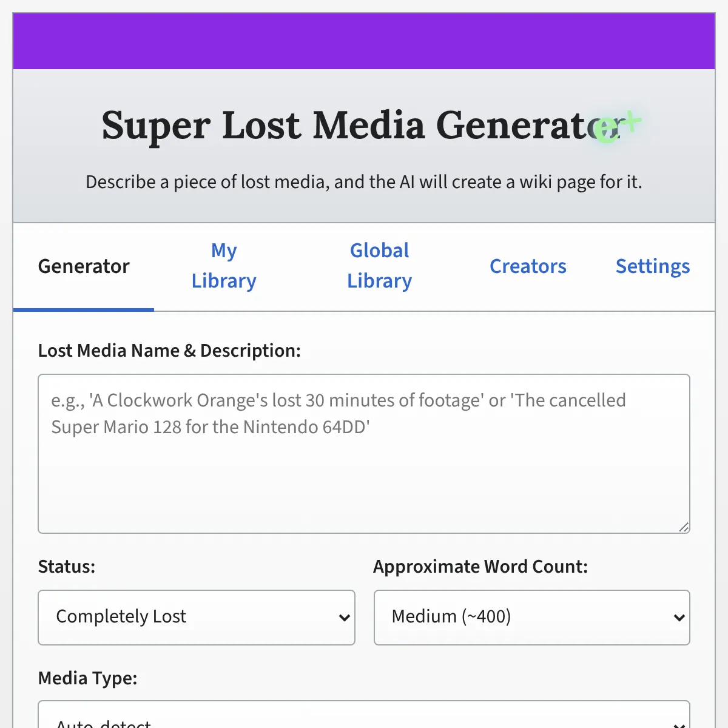
Task: Open the Global Library tab
Action: pos(379,266)
